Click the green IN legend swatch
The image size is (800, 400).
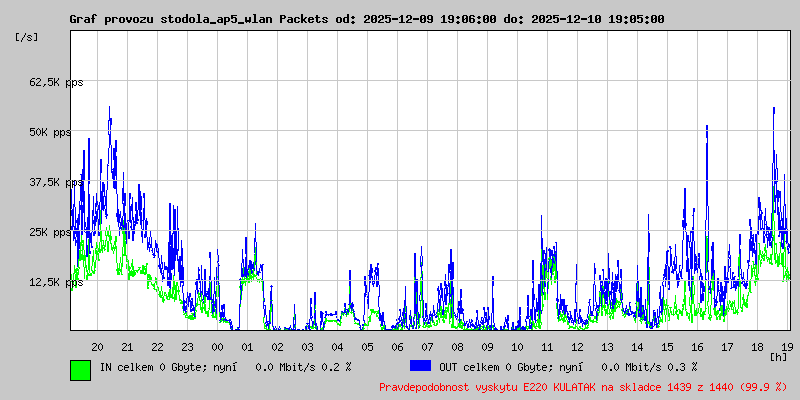(81, 370)
